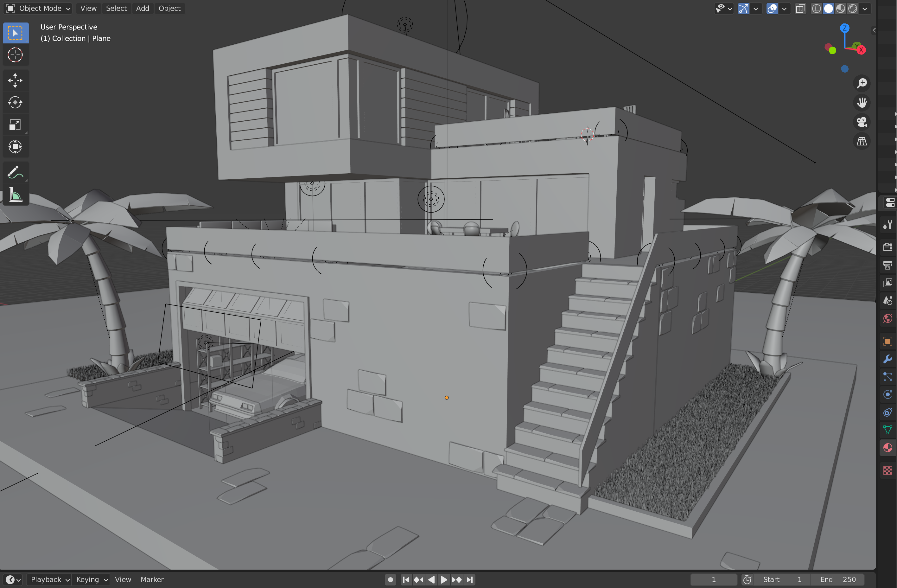Image resolution: width=897 pixels, height=588 pixels.
Task: Jump to previous keyframe
Action: (418, 579)
